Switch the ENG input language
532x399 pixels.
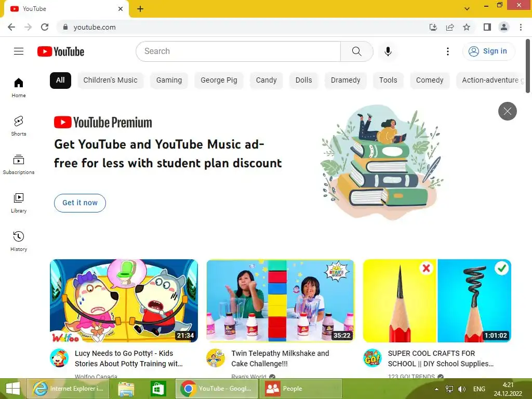pyautogui.click(x=479, y=389)
